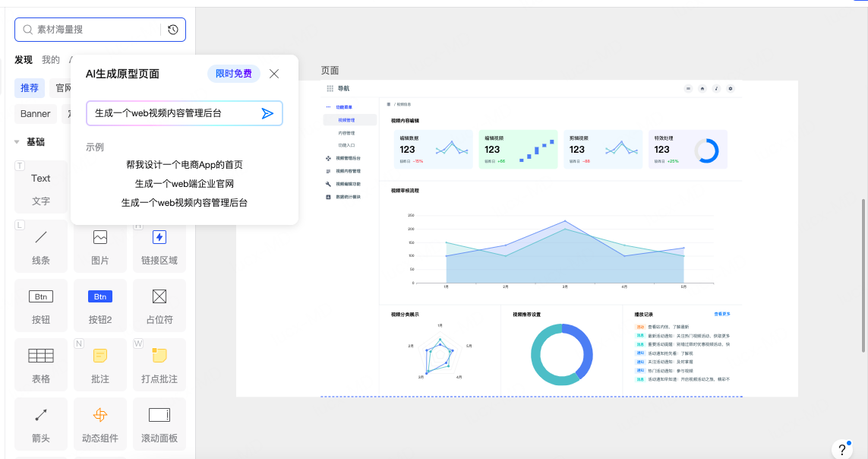This screenshot has height=459, width=868.
Task: Click the icon beside 数据统计模块
Action: pyautogui.click(x=328, y=197)
